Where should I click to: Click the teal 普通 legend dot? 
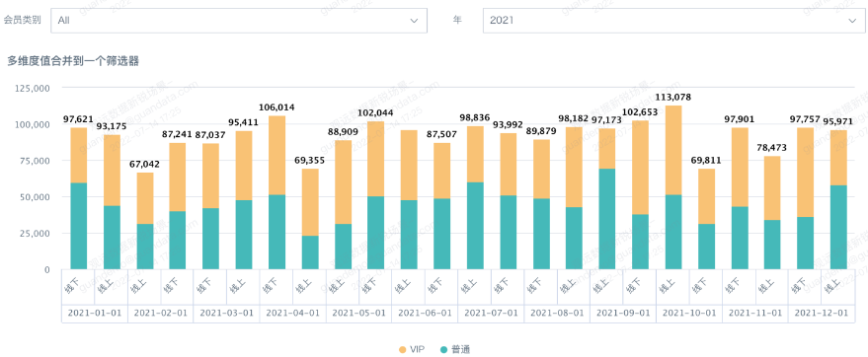(x=443, y=350)
